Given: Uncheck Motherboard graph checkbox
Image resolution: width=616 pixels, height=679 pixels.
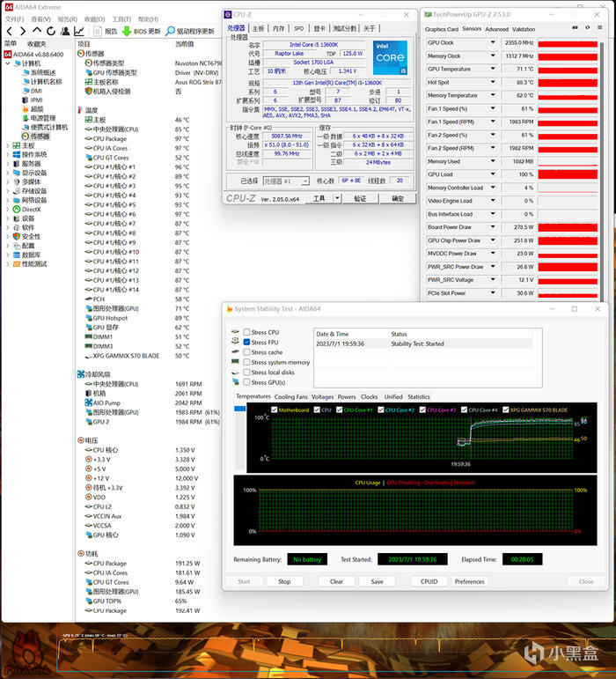Looking at the screenshot, I should (x=274, y=410).
